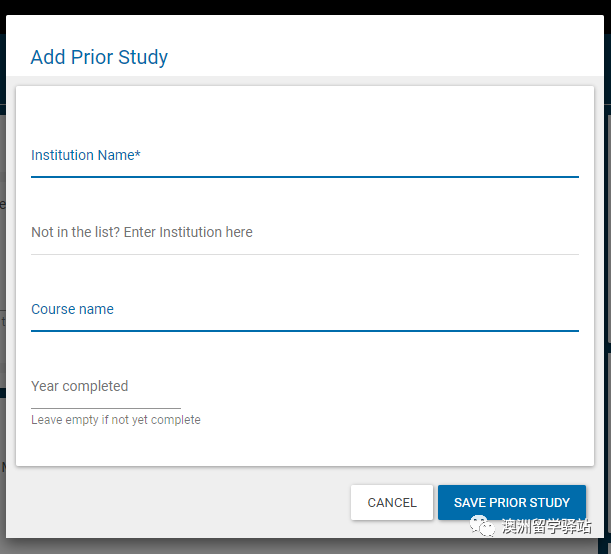Screen dimensions: 611x554
Task: Click the gray underline under 'Not in the list?'
Action: click(x=304, y=254)
